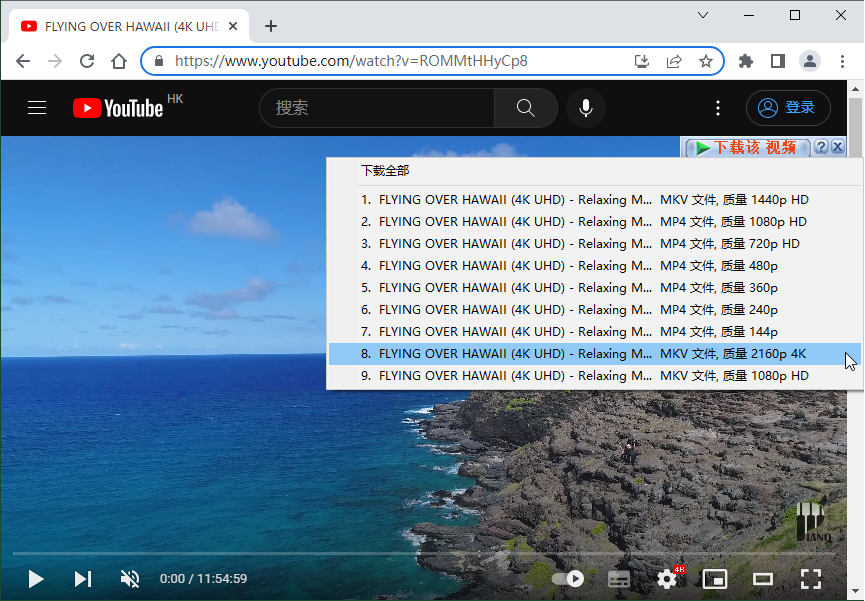The width and height of the screenshot is (865, 601).
Task: Search by voice with the microphone
Action: (586, 108)
